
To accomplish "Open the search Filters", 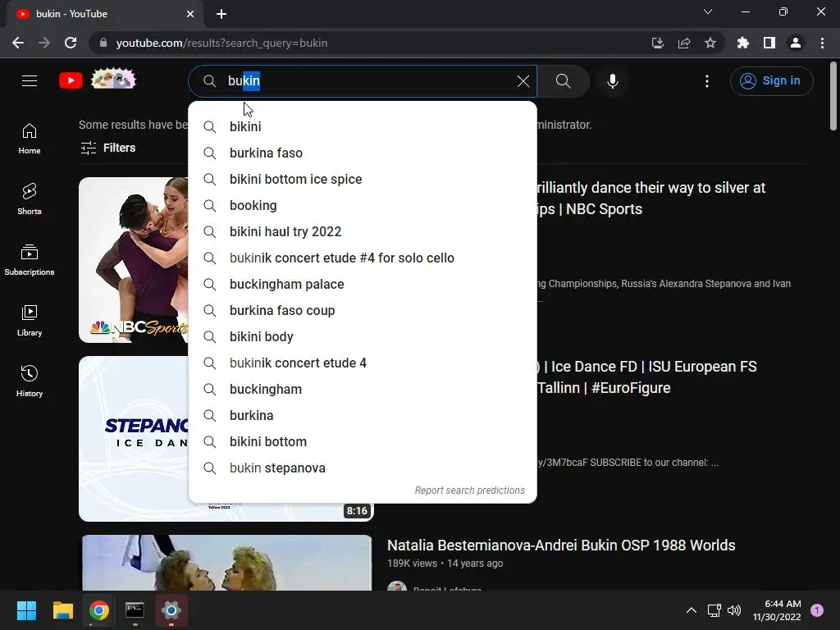I will tap(107, 148).
